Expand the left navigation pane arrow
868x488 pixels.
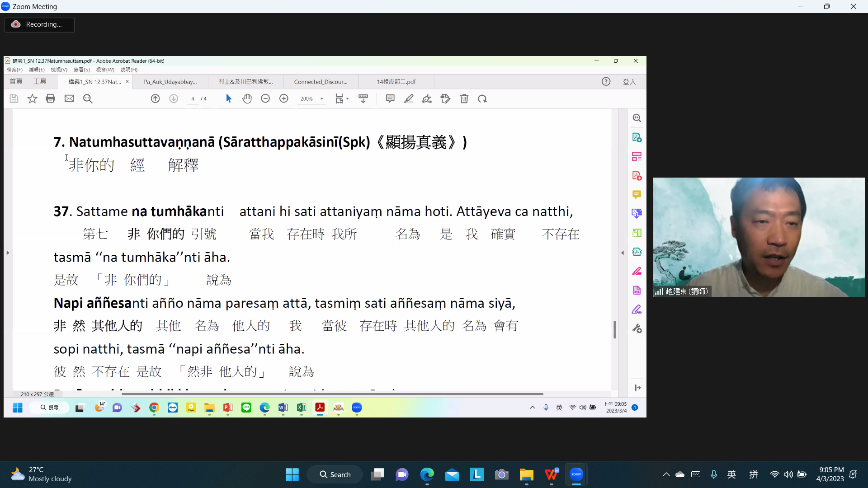(x=8, y=253)
